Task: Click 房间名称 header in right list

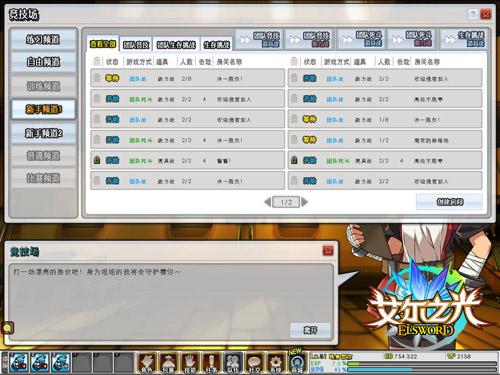Action: point(427,62)
